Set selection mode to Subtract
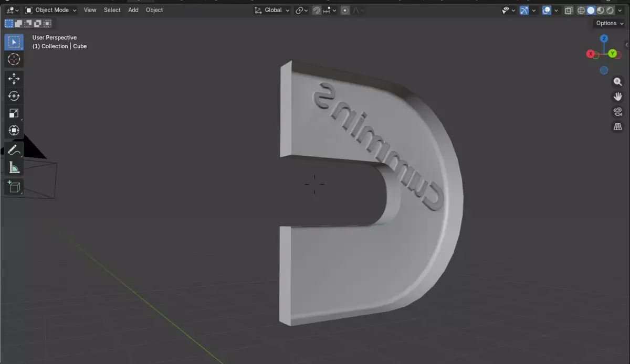Viewport: 630px width, 364px height. [28, 23]
